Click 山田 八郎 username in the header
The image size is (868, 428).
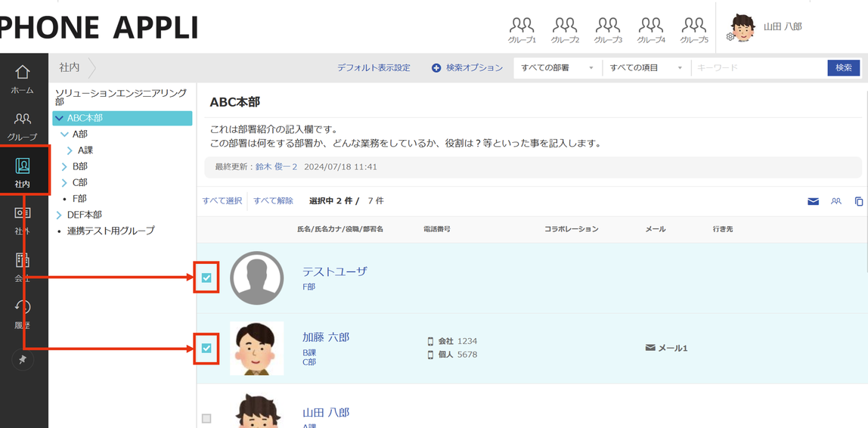pyautogui.click(x=783, y=26)
